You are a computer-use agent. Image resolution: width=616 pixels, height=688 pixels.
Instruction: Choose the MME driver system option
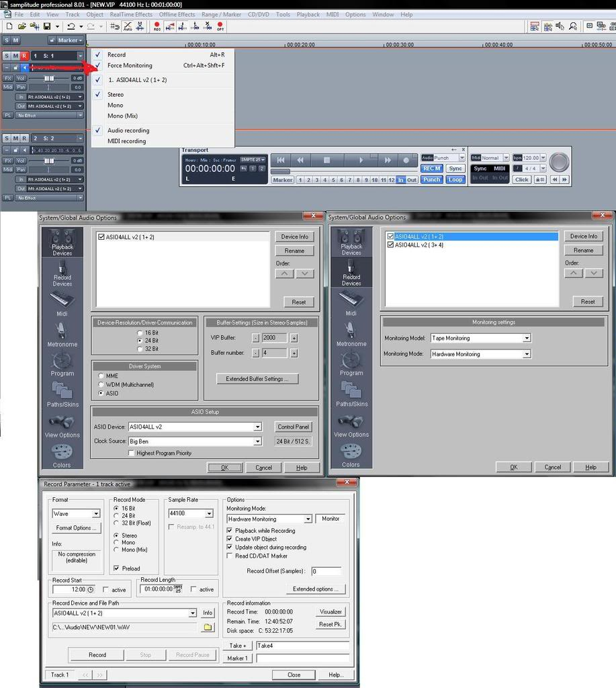point(101,376)
